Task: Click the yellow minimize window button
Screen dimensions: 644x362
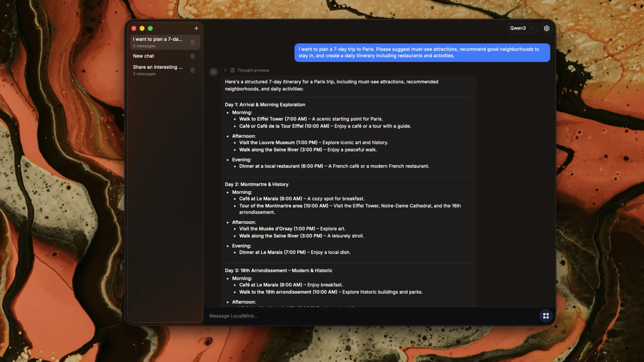Action: pyautogui.click(x=142, y=28)
